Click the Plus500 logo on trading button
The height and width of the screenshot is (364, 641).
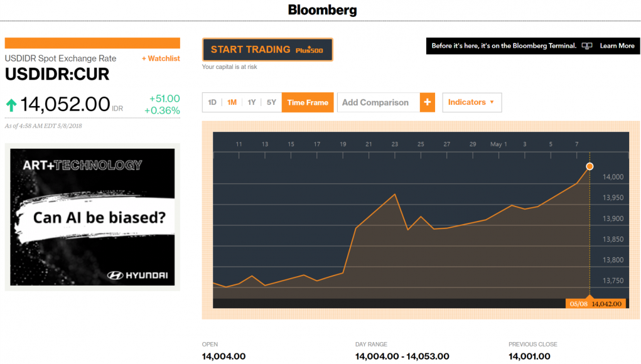pyautogui.click(x=309, y=50)
